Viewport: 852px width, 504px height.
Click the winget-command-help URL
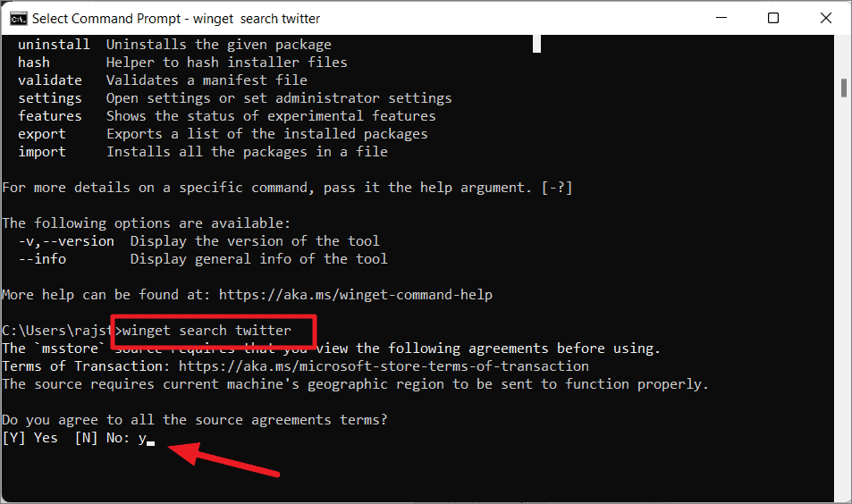point(355,295)
